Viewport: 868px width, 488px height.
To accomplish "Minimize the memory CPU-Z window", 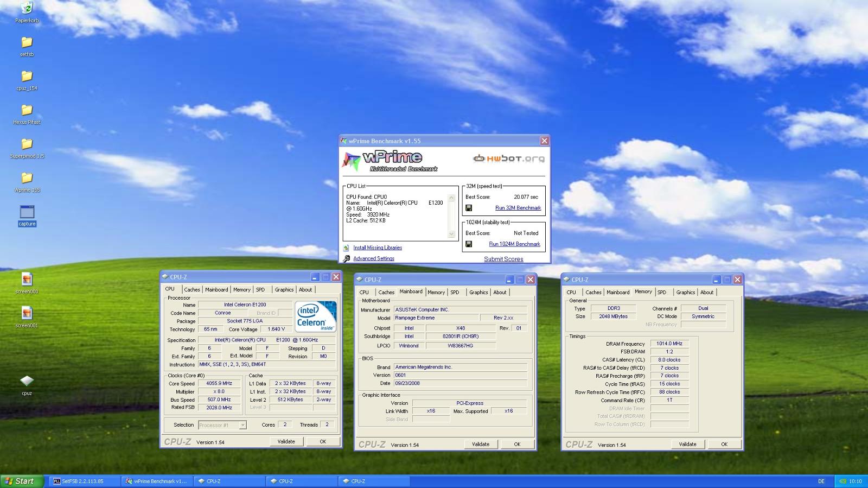I will pos(717,280).
